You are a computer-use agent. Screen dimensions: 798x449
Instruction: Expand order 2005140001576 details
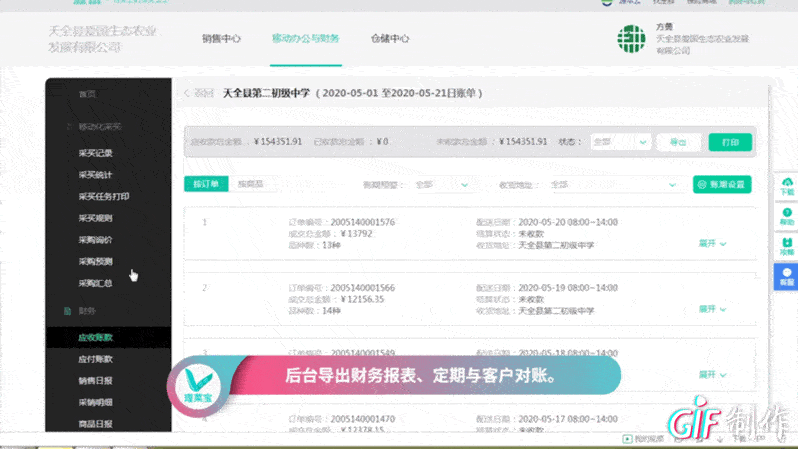[x=712, y=243]
